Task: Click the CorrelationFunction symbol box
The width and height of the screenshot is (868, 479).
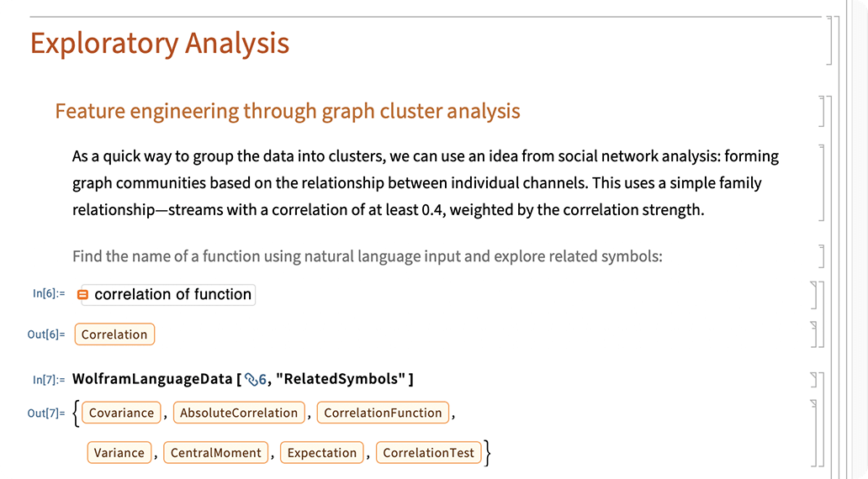Action: tap(383, 413)
